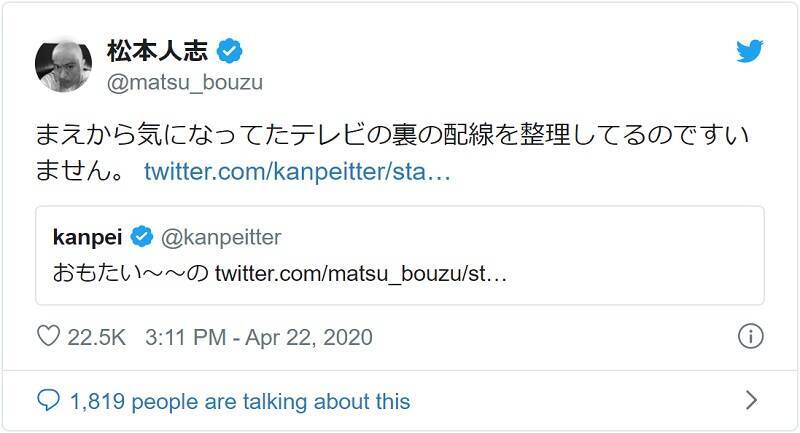Open the @matsu_bouzu handle

coord(184,82)
